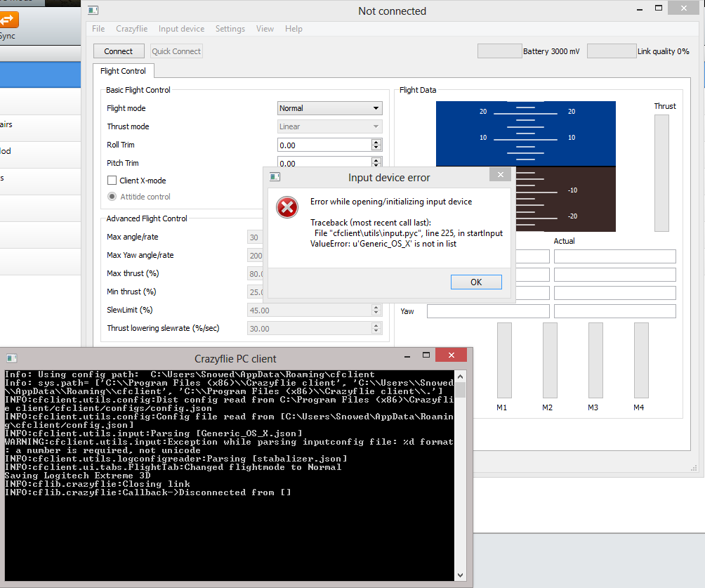This screenshot has width=705, height=588.
Task: Increase Pitch Trim with the up arrow
Action: (376, 160)
